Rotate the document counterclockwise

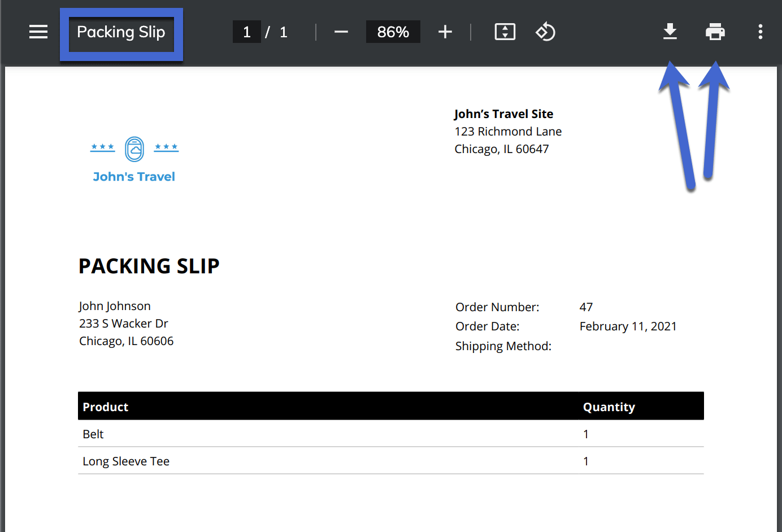tap(545, 32)
